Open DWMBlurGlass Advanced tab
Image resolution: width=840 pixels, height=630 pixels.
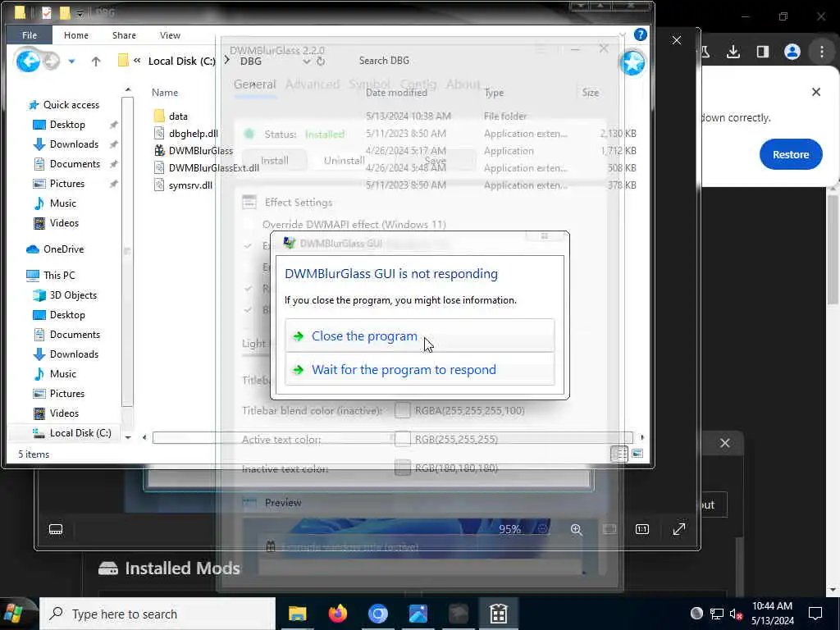click(313, 84)
